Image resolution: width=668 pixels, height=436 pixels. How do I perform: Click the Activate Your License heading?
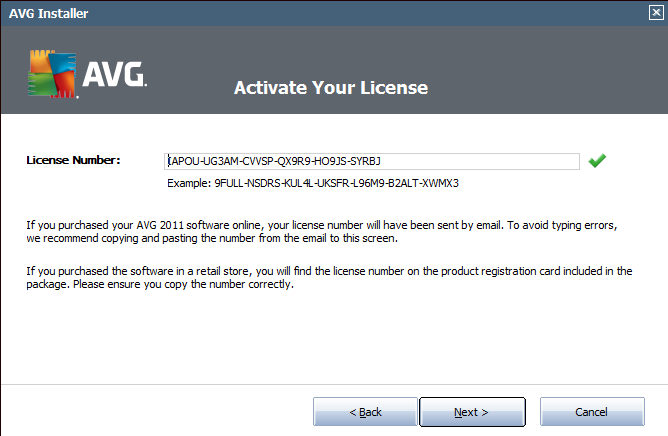pyautogui.click(x=331, y=88)
